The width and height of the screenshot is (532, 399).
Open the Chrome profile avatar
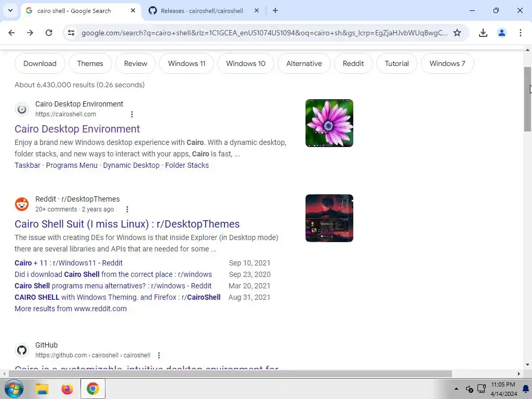coord(501,33)
